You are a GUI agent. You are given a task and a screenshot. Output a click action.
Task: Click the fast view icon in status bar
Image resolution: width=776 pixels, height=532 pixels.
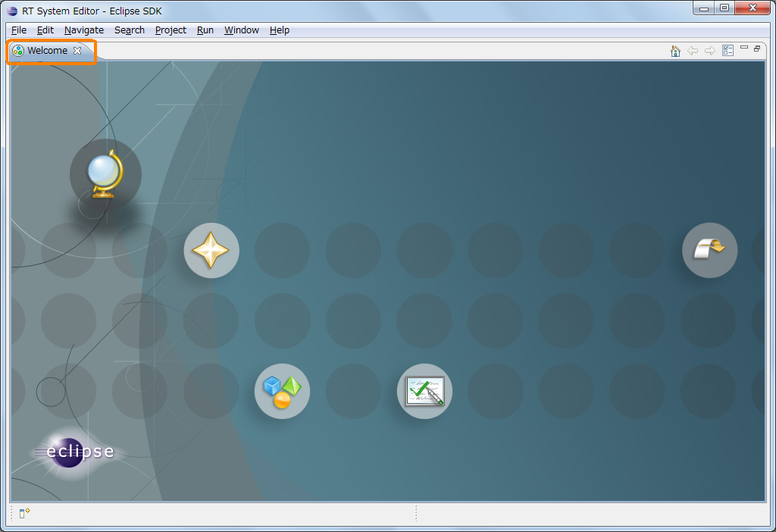point(25,513)
